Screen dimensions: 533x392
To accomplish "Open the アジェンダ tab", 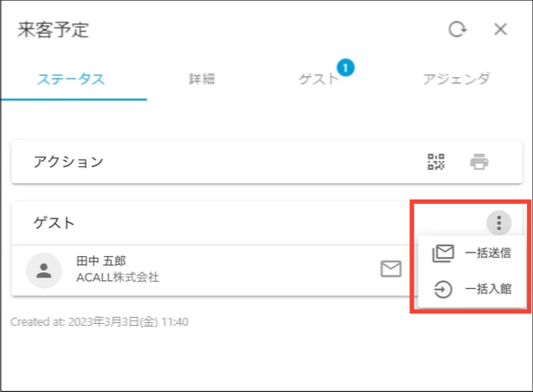I will coord(456,79).
